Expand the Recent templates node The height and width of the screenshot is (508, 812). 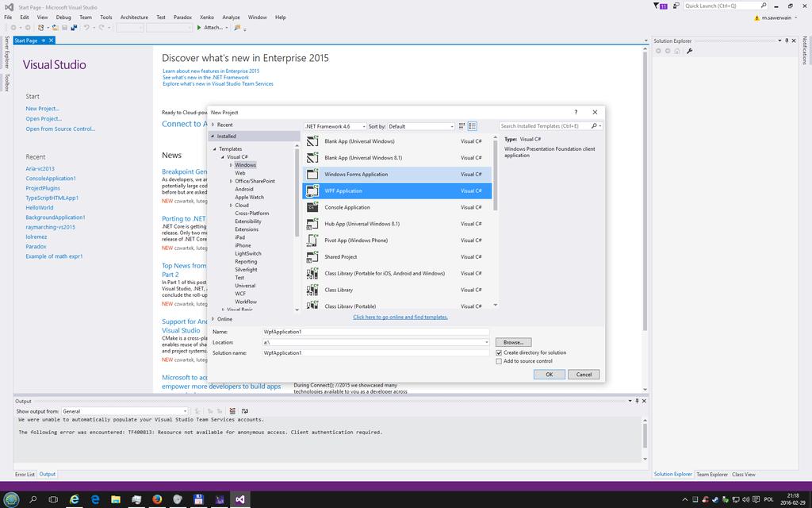(213, 125)
